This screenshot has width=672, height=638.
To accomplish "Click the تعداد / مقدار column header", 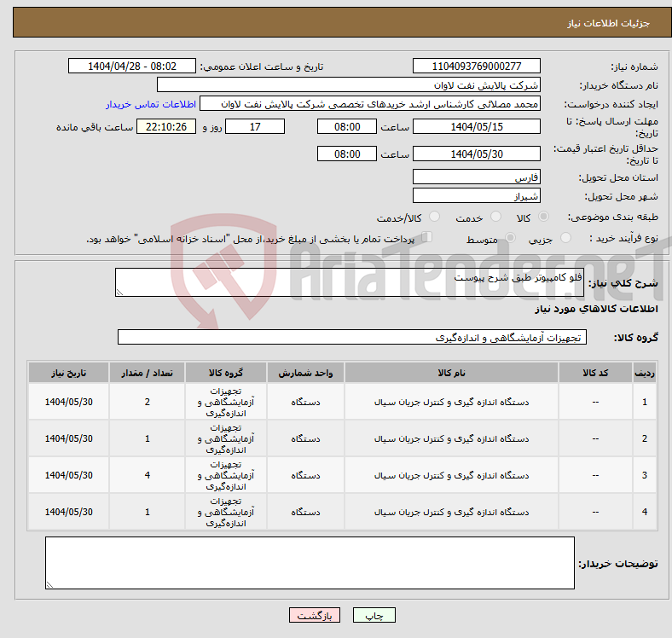I will 147,373.
